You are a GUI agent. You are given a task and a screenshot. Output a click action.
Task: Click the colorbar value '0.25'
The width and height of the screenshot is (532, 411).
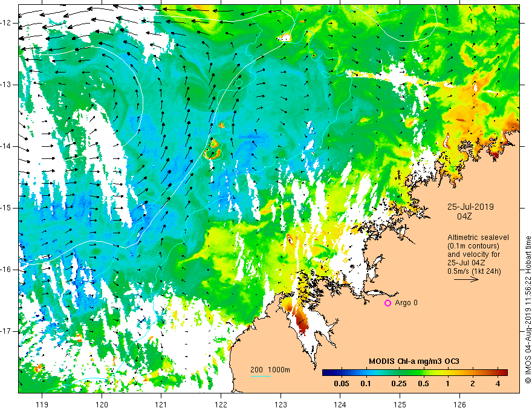pos(399,384)
